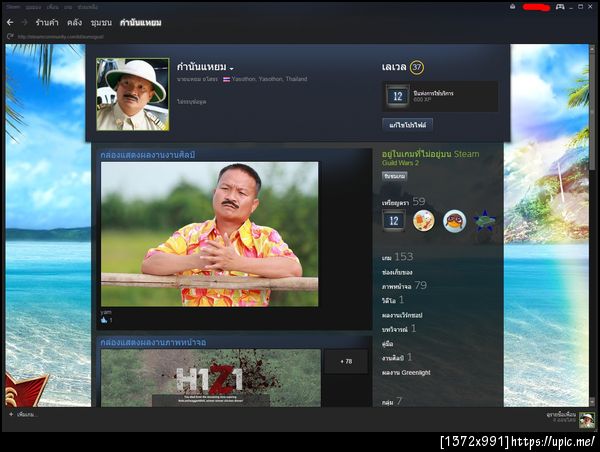This screenshot has width=600, height=452.
Task: Open the ช่วยเหลือ (Help) menu
Action: coord(87,7)
